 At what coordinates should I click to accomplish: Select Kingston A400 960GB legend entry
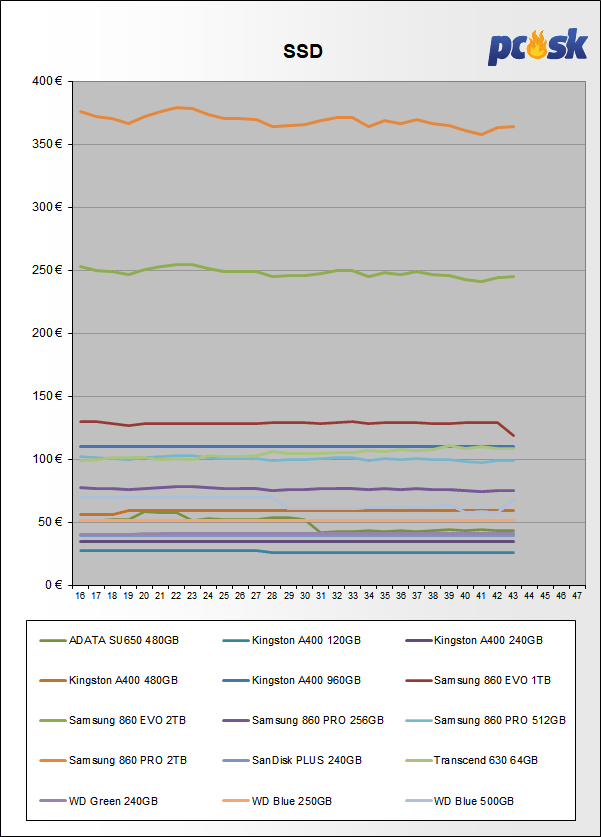click(x=291, y=680)
